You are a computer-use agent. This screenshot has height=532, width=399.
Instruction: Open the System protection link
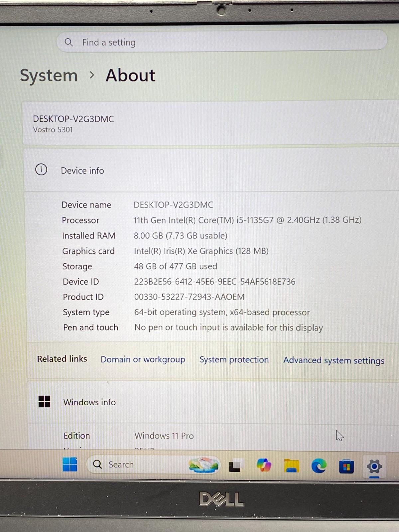(x=234, y=360)
